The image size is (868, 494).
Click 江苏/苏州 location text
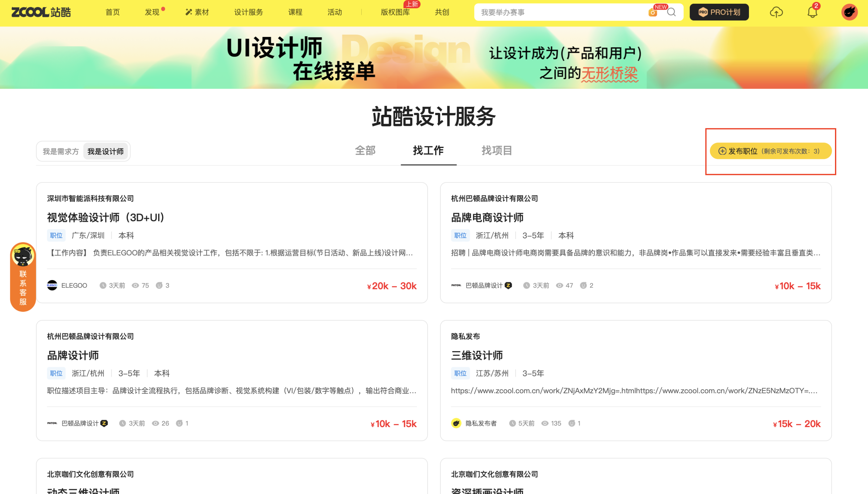pyautogui.click(x=492, y=373)
